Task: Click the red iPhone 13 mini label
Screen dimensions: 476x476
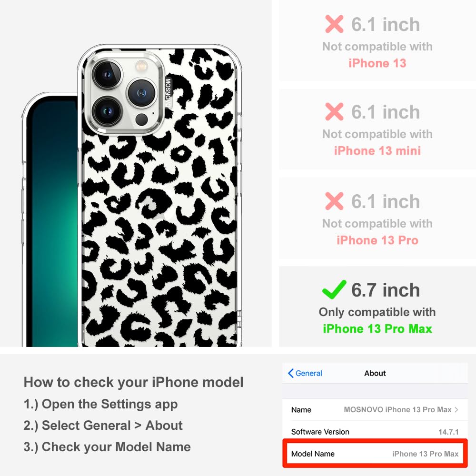Action: tap(377, 150)
